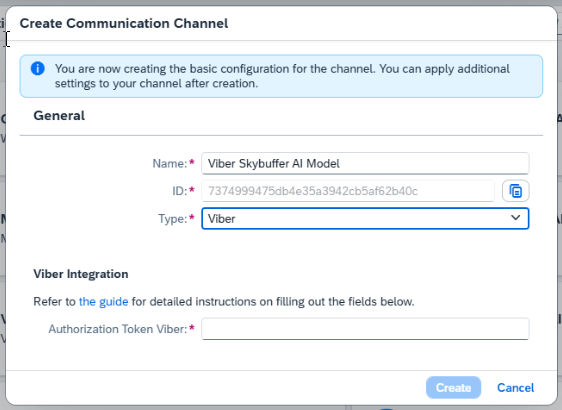The image size is (562, 410).
Task: Click the blue info icon in the message strip
Action: click(x=38, y=68)
